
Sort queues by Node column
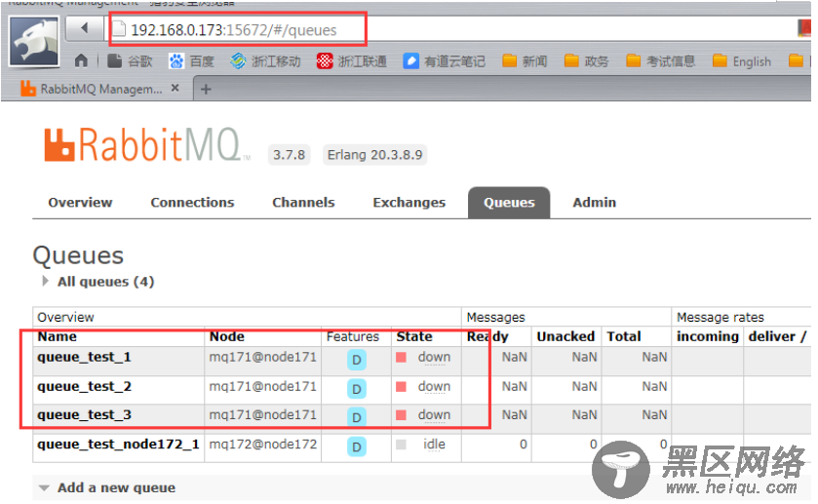coord(227,336)
